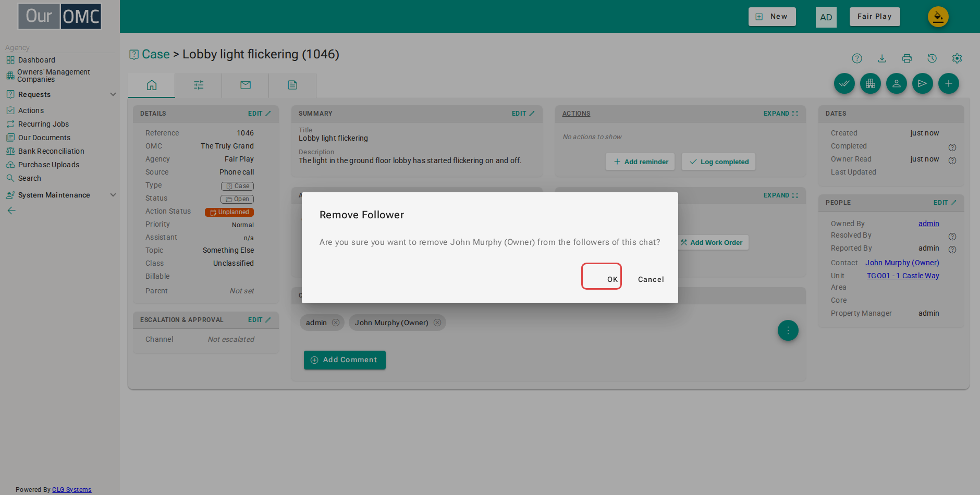Open the Recurring Jobs sidebar item
This screenshot has height=495, width=980.
tap(43, 124)
